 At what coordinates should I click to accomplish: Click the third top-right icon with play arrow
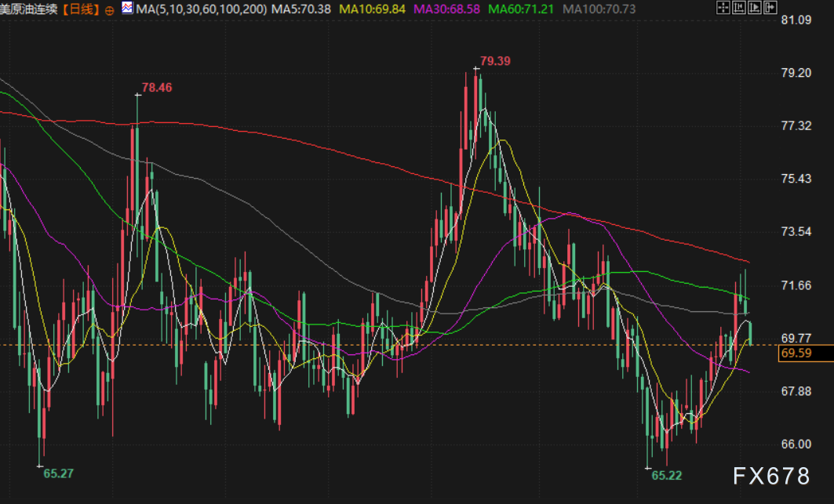click(755, 8)
